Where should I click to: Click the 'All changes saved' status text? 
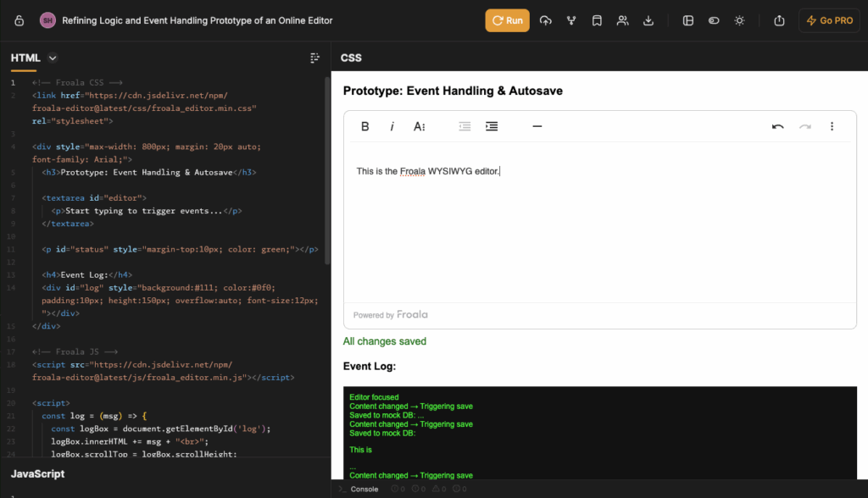point(385,341)
